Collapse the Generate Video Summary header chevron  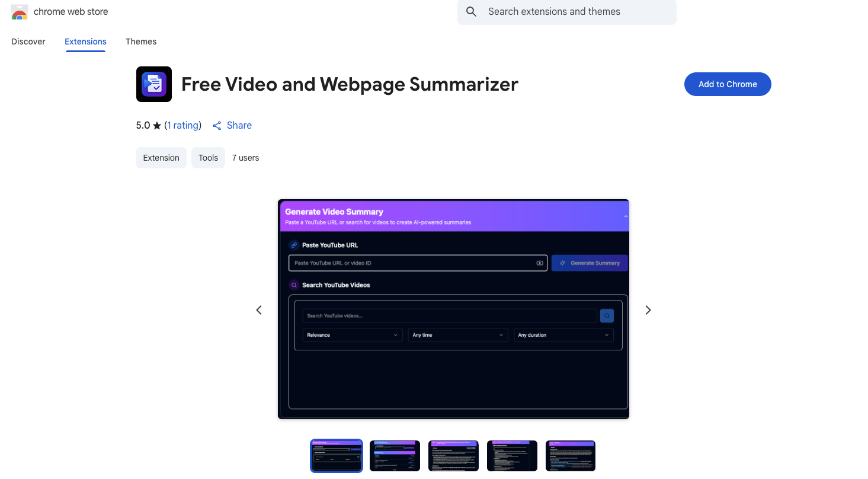coord(625,216)
